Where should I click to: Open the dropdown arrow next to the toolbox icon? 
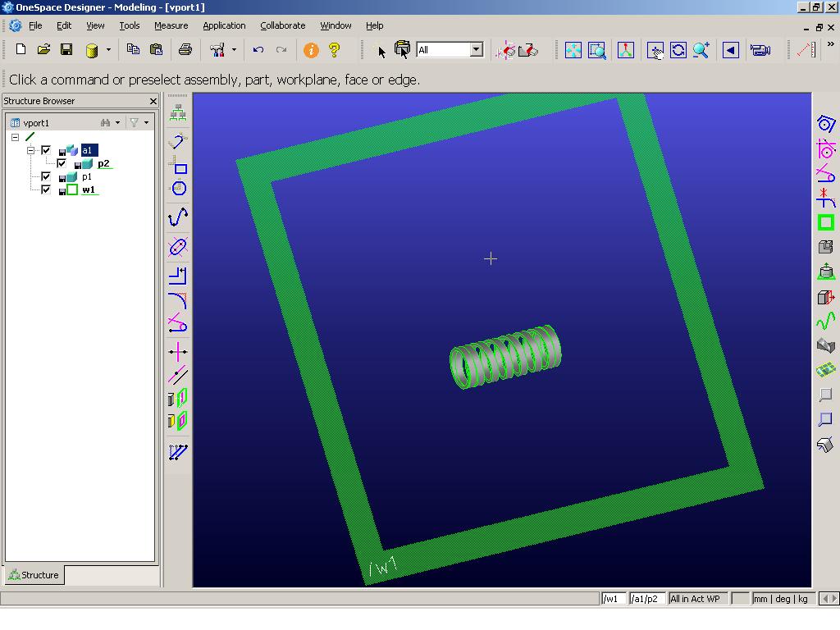click(x=234, y=50)
